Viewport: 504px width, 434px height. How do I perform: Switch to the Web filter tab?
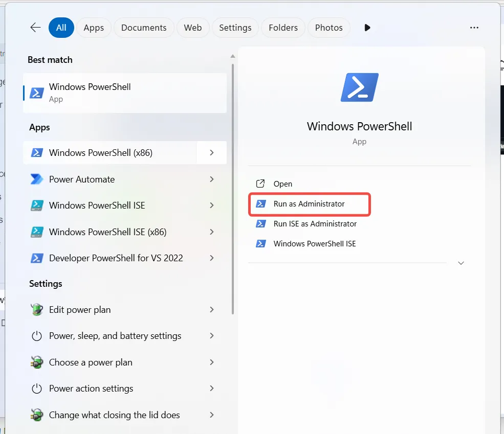[x=193, y=28]
